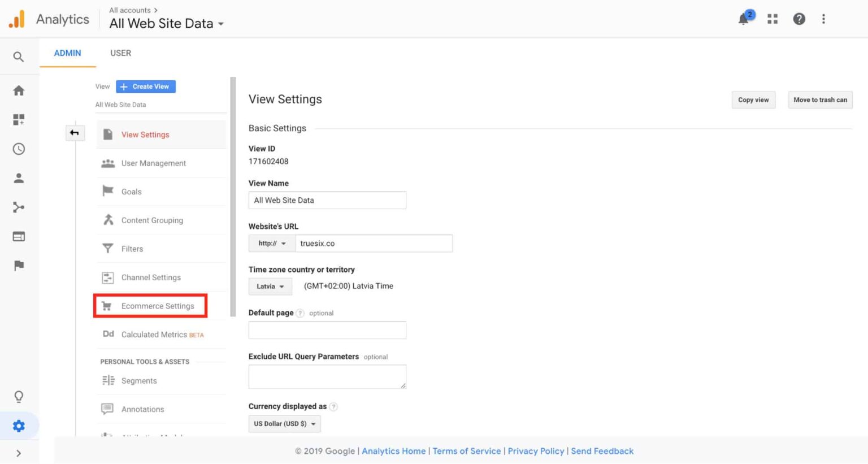Open the http:// protocol dropdown

pos(271,243)
